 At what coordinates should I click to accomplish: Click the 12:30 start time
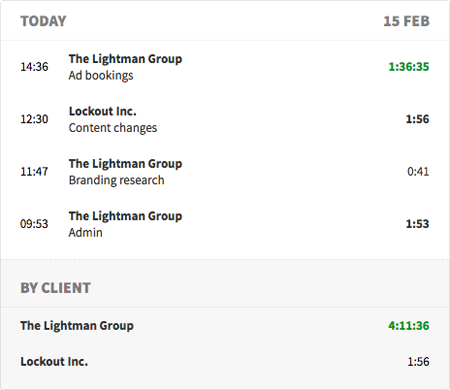click(x=34, y=119)
